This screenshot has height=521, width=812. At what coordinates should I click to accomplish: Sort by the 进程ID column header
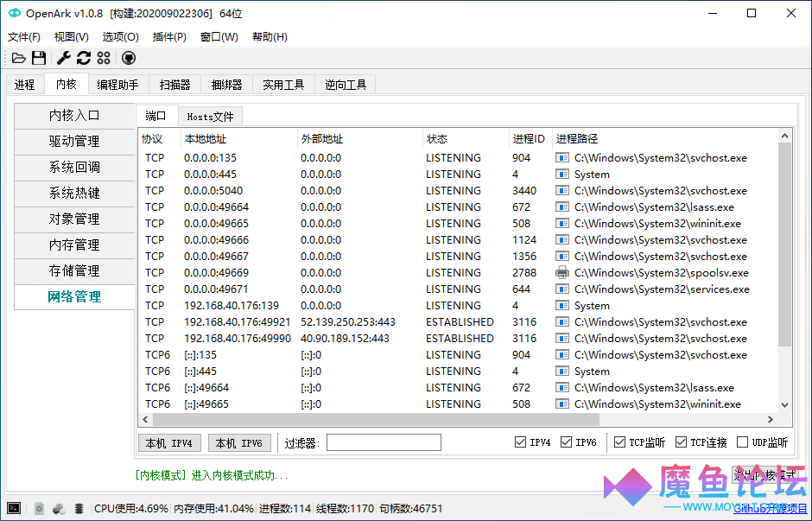tap(529, 139)
